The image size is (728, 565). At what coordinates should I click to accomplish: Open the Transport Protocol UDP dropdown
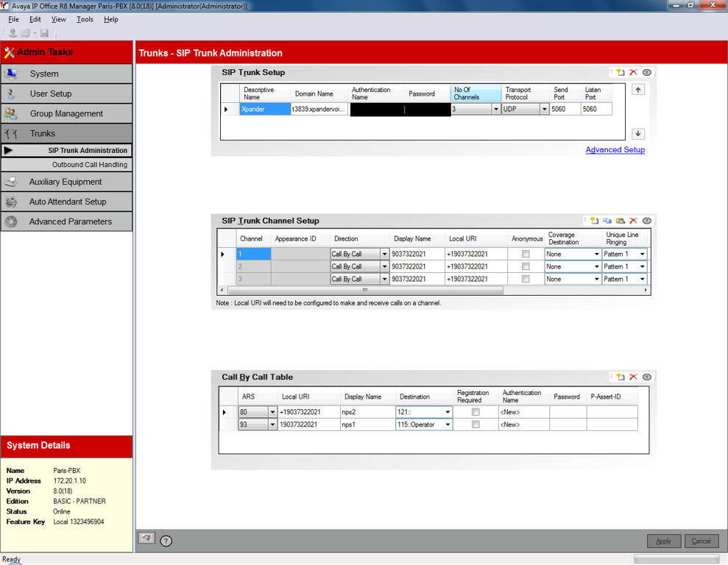pyautogui.click(x=544, y=109)
